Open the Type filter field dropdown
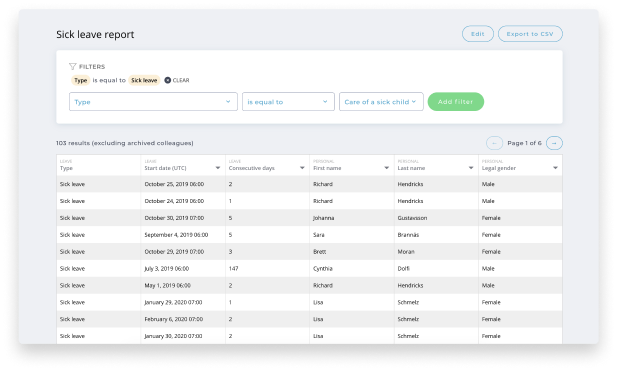The image size is (617, 371). coord(153,102)
